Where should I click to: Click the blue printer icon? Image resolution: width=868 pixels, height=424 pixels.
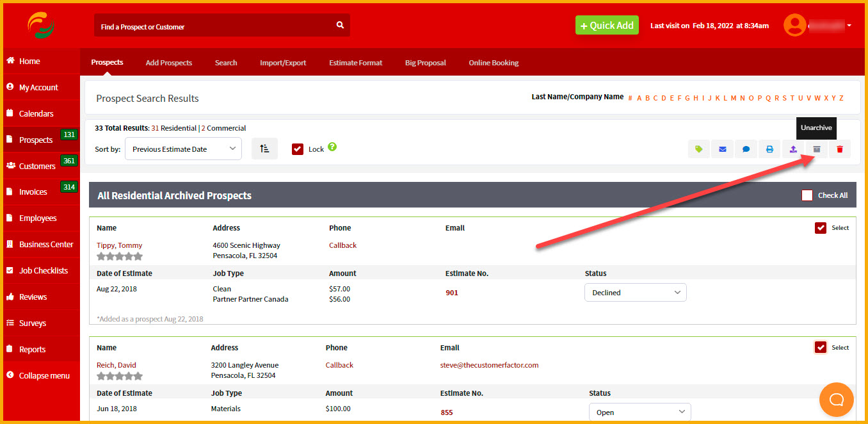coord(769,149)
